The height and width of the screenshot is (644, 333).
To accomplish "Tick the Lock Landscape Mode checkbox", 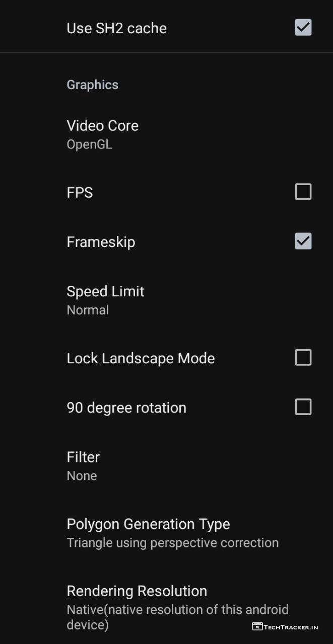I will point(303,358).
